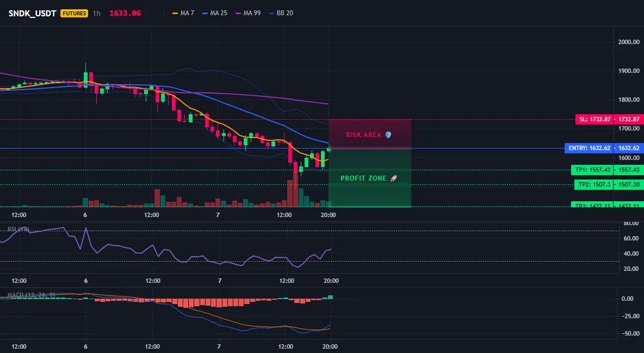Click the rocket icon beside PROFIT ZONE

pyautogui.click(x=393, y=178)
